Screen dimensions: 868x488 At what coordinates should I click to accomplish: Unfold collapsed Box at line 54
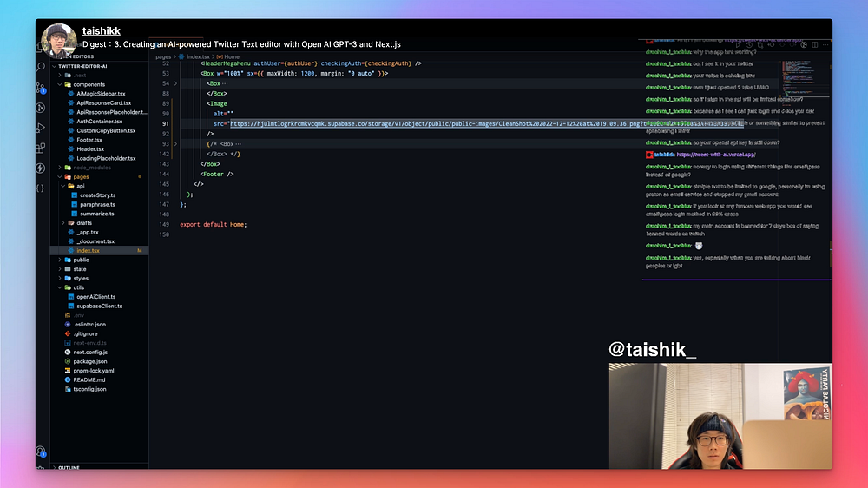coord(175,83)
